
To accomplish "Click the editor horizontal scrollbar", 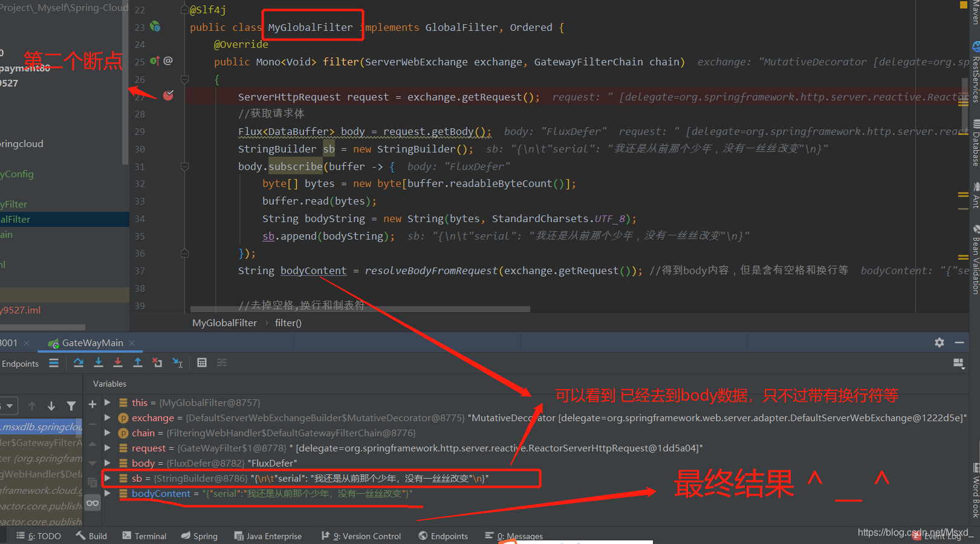I will [360, 309].
